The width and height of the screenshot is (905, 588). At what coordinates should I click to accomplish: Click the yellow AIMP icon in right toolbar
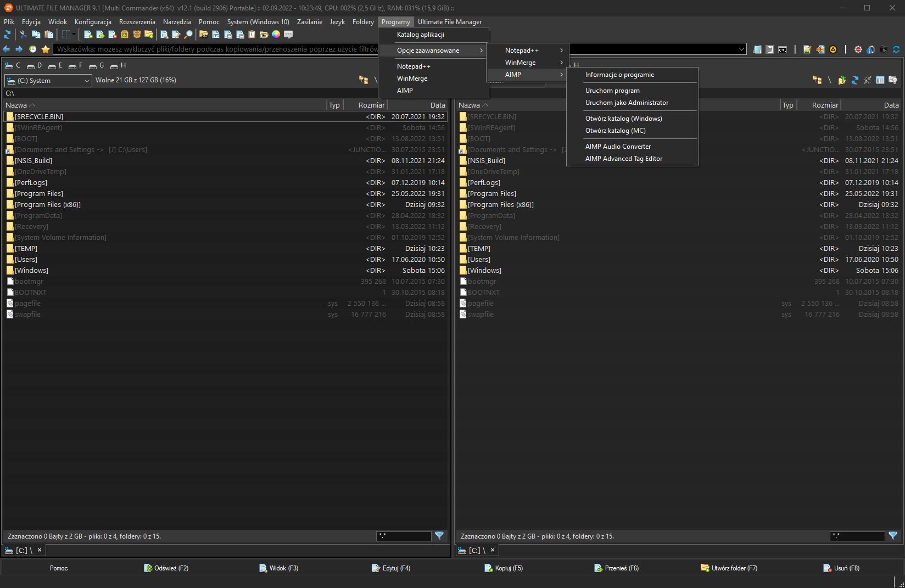[x=833, y=49]
